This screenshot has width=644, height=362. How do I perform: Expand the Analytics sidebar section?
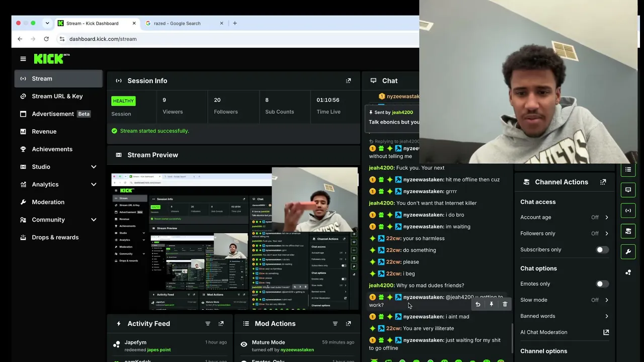[94, 185]
